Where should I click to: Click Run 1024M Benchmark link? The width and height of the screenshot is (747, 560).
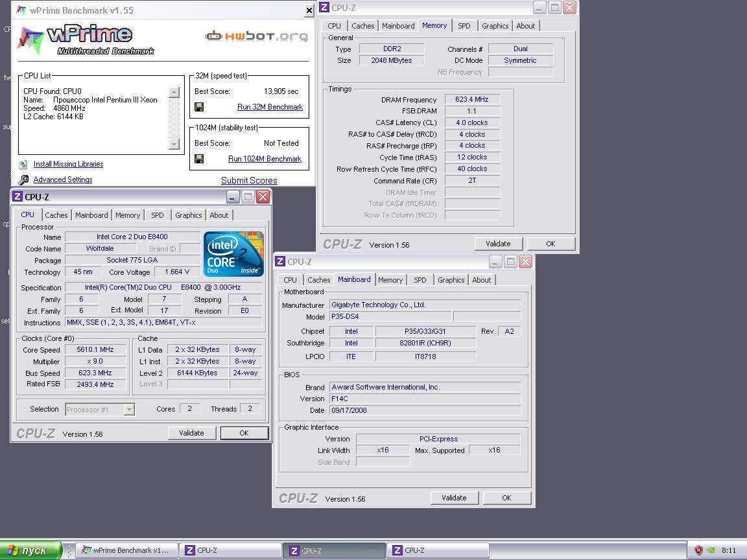[x=265, y=159]
